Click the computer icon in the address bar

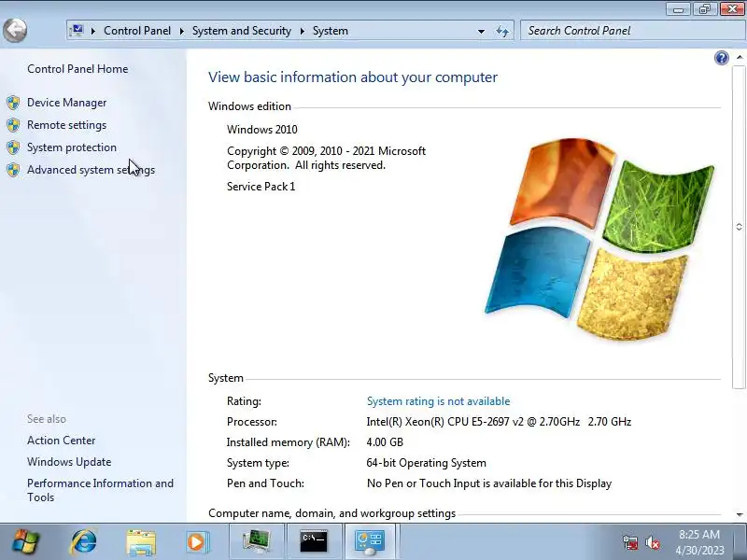click(77, 31)
